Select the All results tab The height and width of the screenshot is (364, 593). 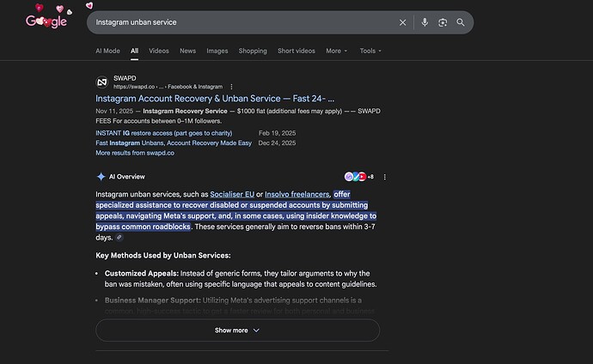point(135,51)
